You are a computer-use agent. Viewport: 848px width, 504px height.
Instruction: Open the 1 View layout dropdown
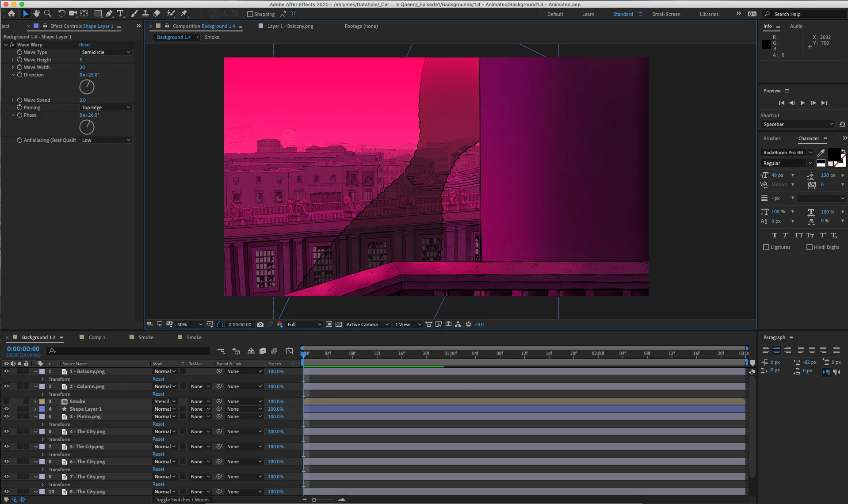tap(408, 325)
